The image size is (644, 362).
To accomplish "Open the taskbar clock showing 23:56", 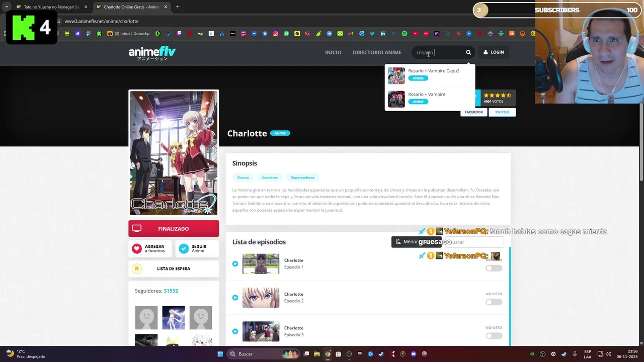I will click(627, 354).
